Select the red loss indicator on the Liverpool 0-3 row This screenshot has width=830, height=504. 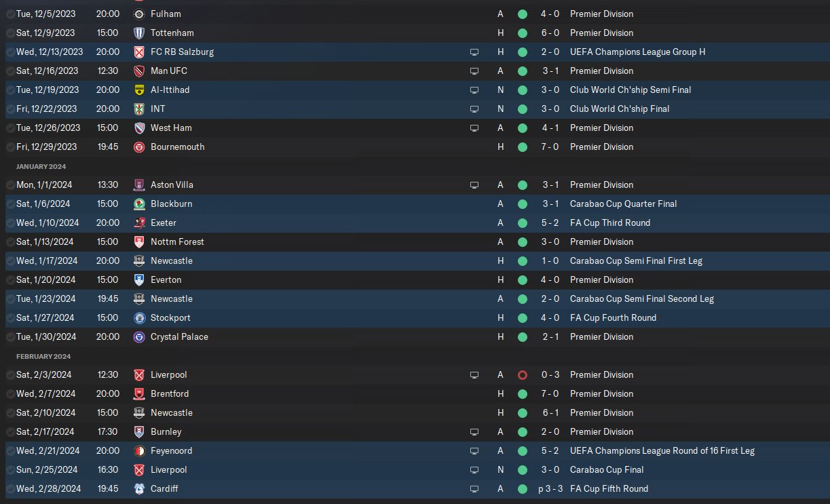click(522, 374)
